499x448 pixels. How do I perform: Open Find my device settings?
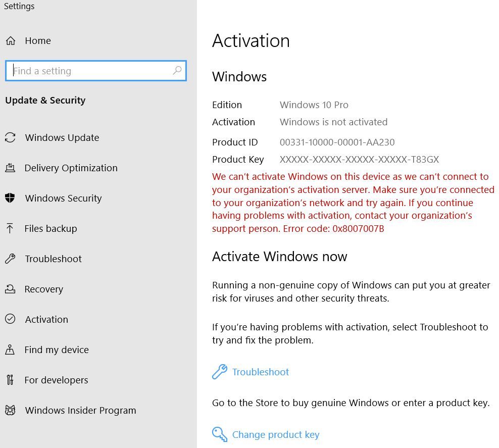click(57, 350)
